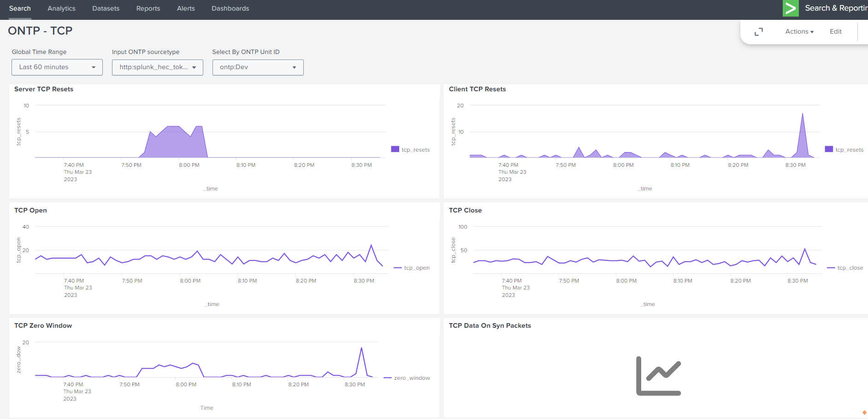Click the TCP Data On Syn Packets title
868x419 pixels.
tap(490, 325)
